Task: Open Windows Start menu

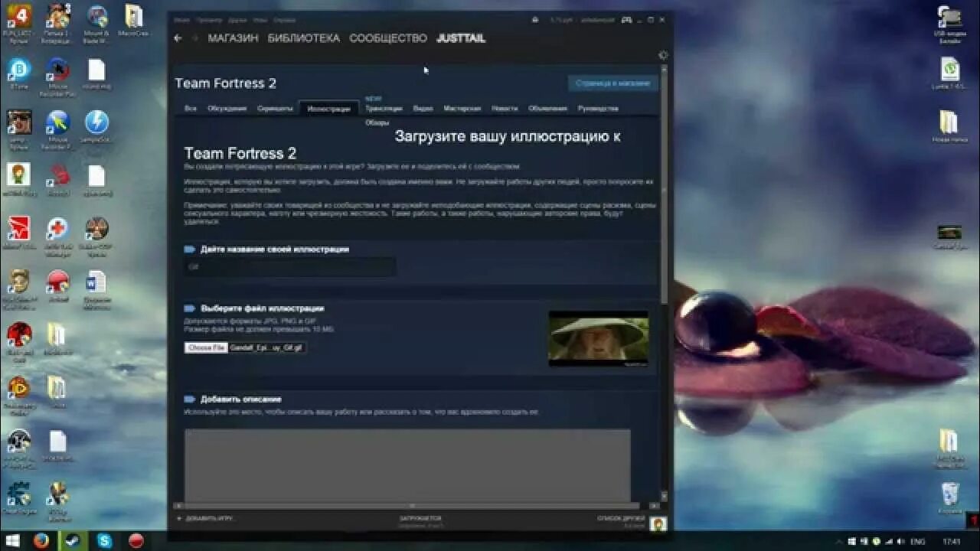Action: pyautogui.click(x=13, y=541)
